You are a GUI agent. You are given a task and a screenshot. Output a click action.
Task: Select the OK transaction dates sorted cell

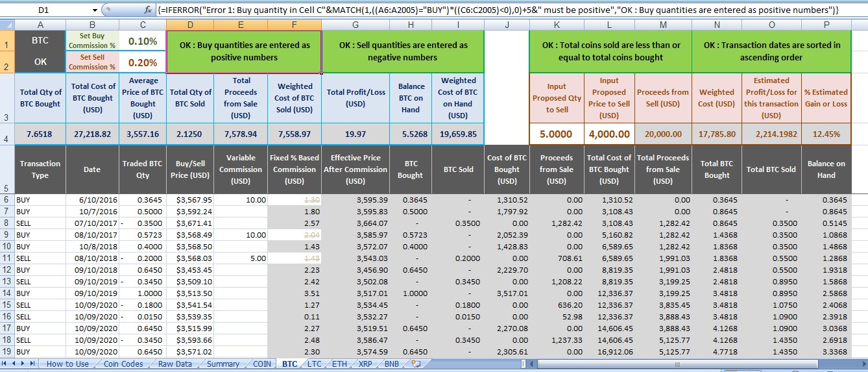[771, 51]
